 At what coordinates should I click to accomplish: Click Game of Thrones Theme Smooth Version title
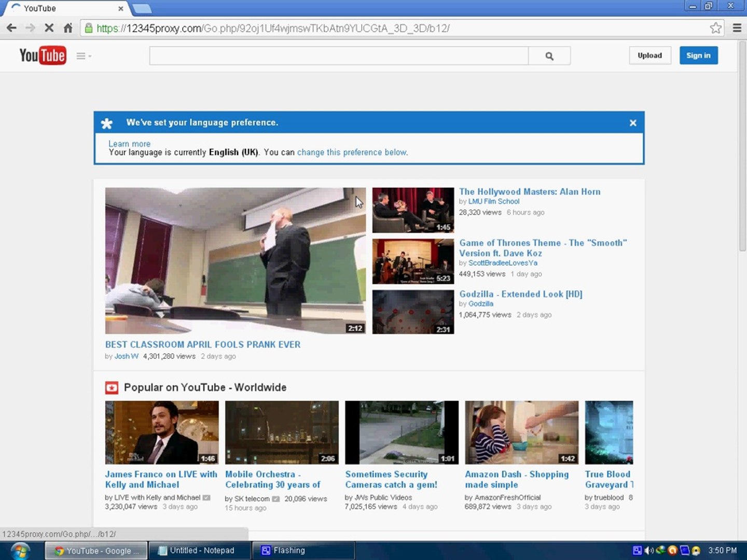coord(543,248)
